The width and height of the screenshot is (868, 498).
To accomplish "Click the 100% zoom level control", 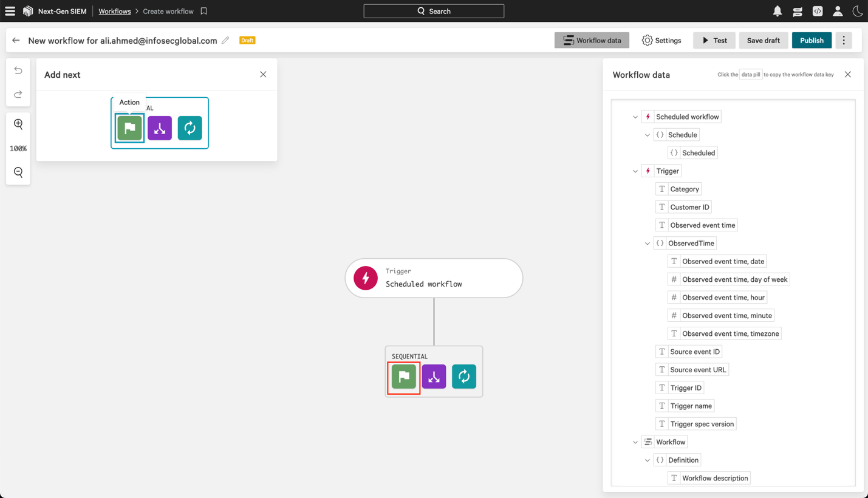I will [x=18, y=148].
